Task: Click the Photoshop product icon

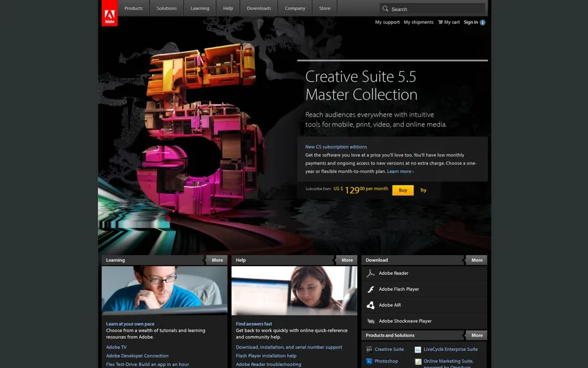Action: pos(369,361)
